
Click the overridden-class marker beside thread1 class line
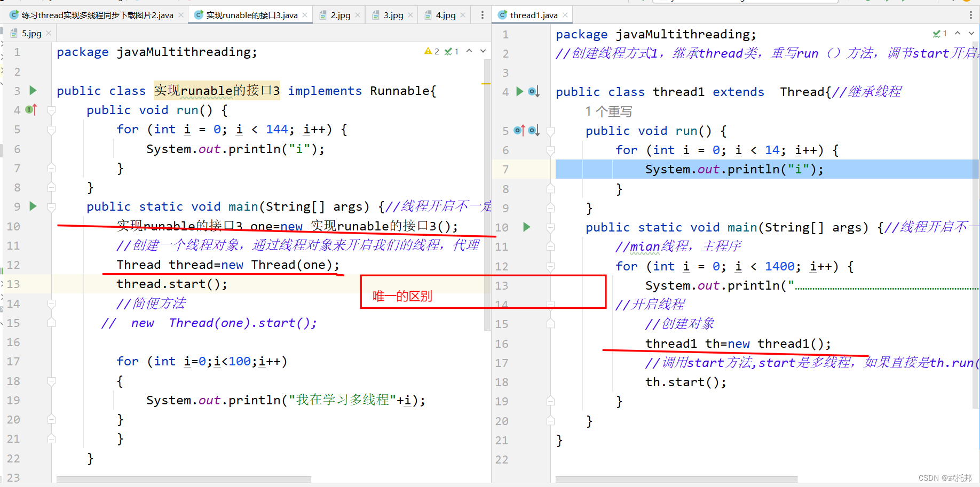534,92
